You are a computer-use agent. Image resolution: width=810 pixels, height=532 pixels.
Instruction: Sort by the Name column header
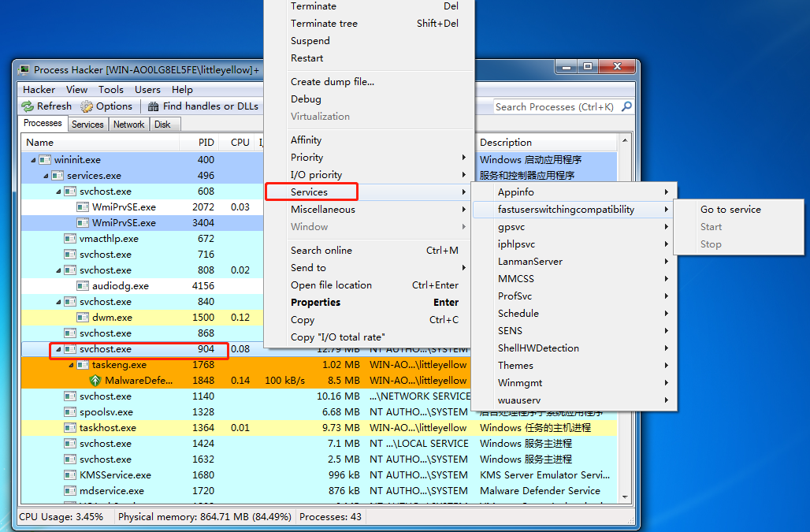click(100, 143)
